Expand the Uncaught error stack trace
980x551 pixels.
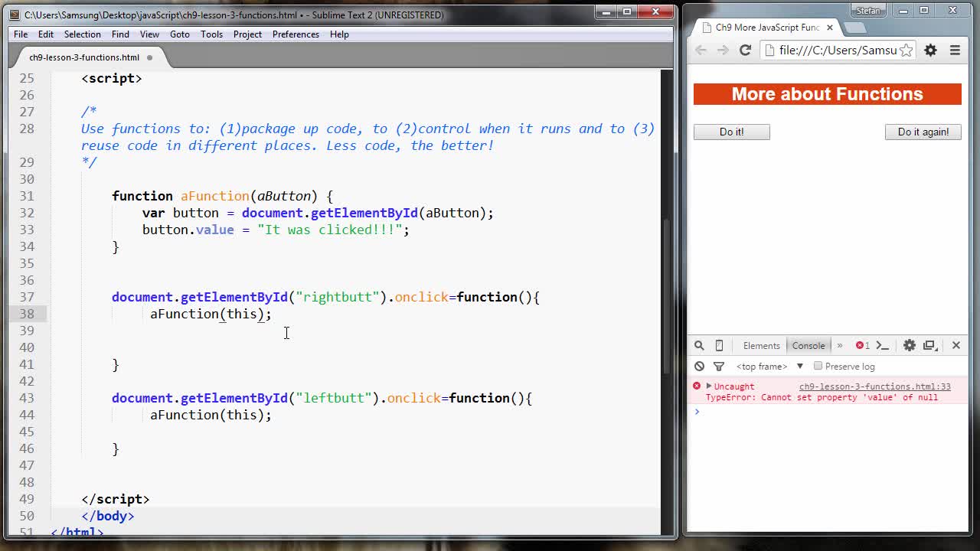(709, 386)
